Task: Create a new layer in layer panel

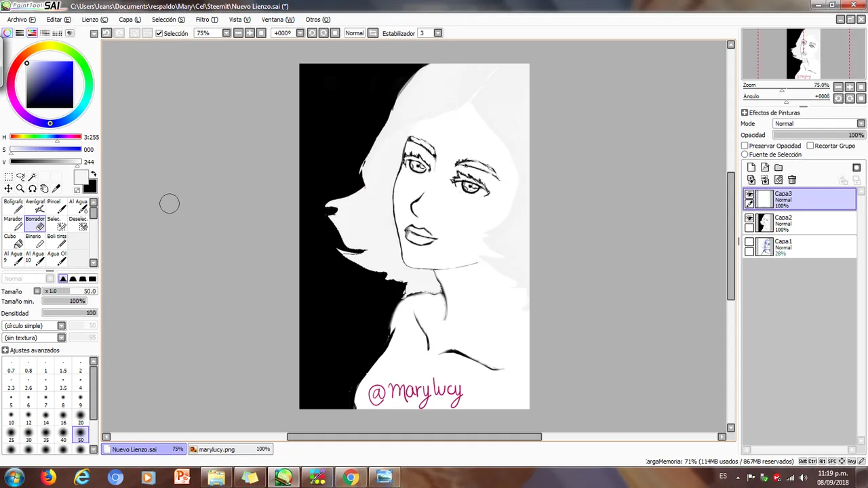Action: [751, 167]
